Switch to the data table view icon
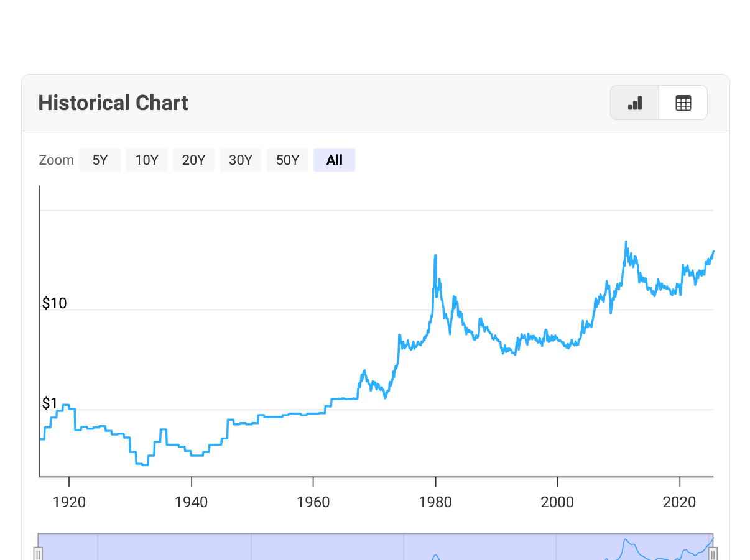750x560 pixels. coord(683,103)
